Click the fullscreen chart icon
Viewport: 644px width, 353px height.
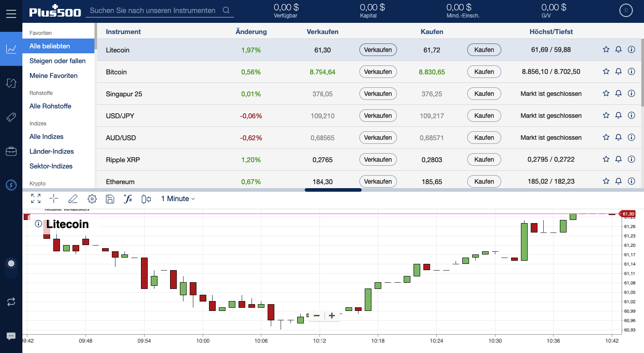[x=36, y=199]
